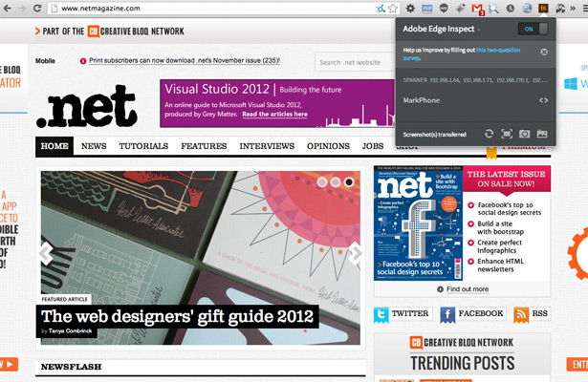Click the camera screenshot request icon
Viewport: 588px width, 382px height.
point(524,134)
